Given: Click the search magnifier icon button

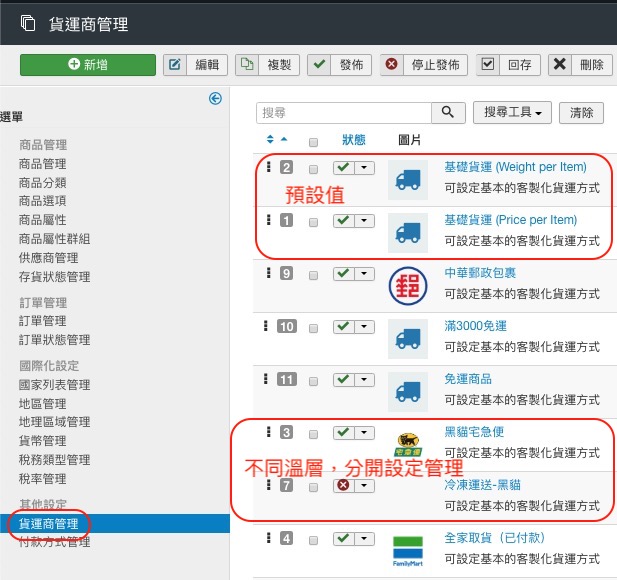Looking at the screenshot, I should (448, 113).
